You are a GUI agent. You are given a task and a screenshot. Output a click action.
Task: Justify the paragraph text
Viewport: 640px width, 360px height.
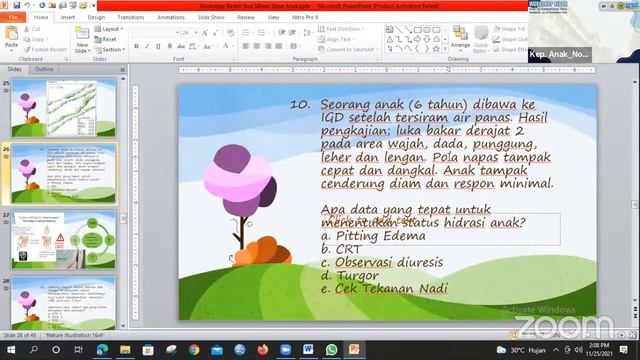click(279, 46)
